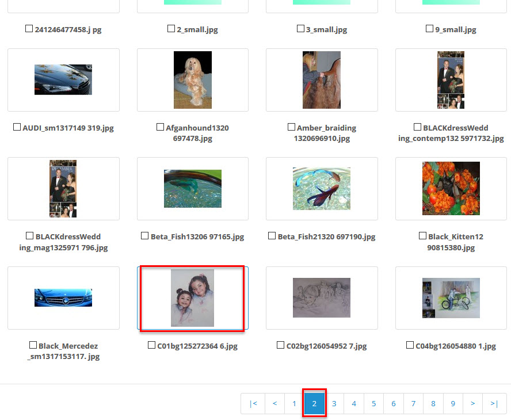
Task: Go to the next page arrow
Action: [x=472, y=404]
